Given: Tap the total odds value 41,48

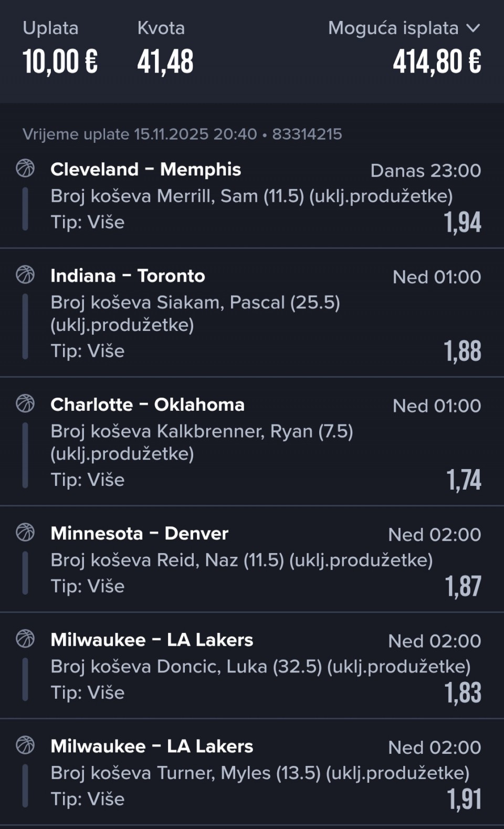Looking at the screenshot, I should 165,61.
